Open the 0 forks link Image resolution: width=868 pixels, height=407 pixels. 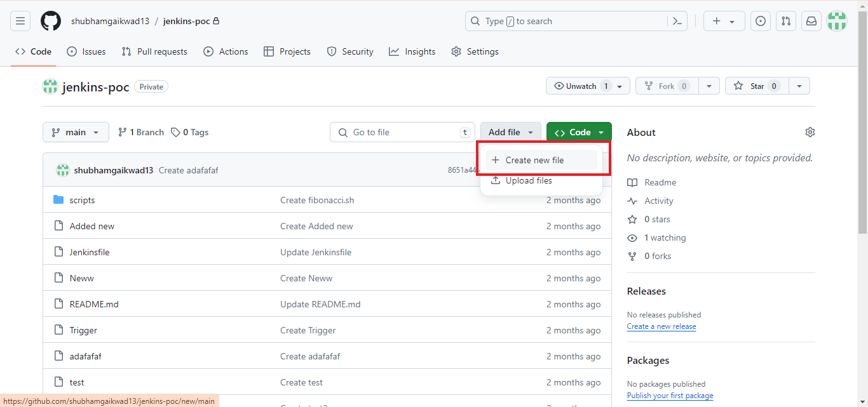click(649, 256)
